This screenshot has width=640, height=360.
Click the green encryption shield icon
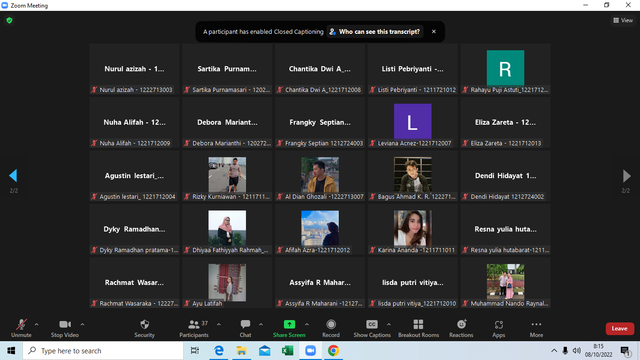click(x=9, y=20)
